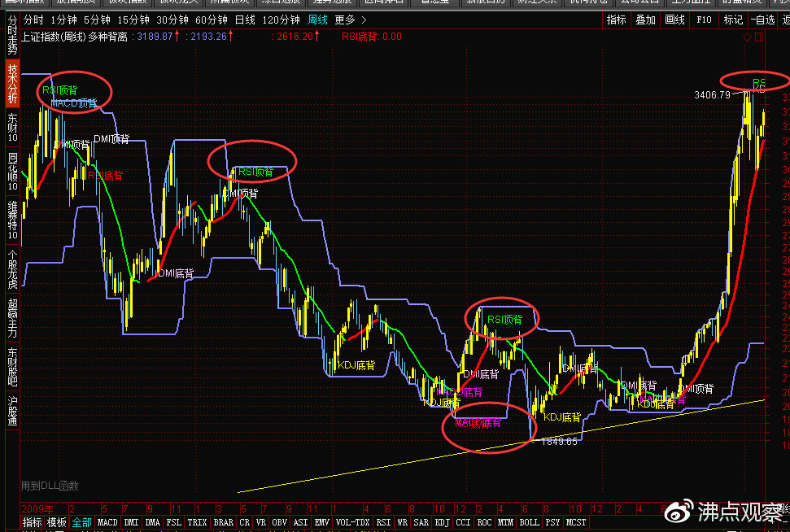The width and height of the screenshot is (790, 532).
Task: Open the 东财10 sidebar panel
Action: (x=12, y=128)
